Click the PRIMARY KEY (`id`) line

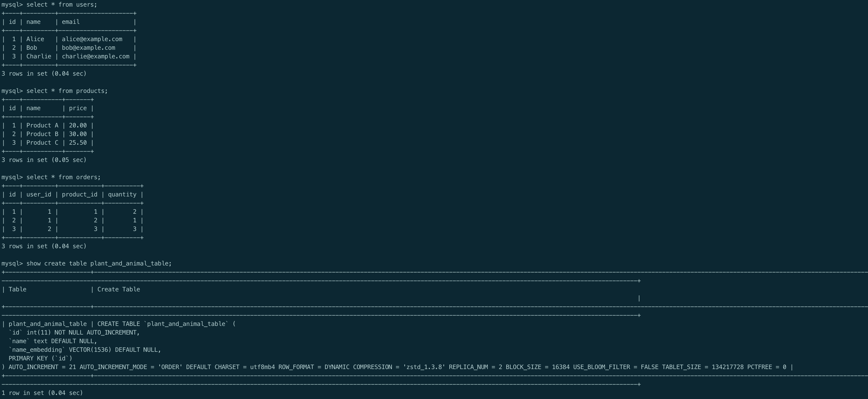40,359
